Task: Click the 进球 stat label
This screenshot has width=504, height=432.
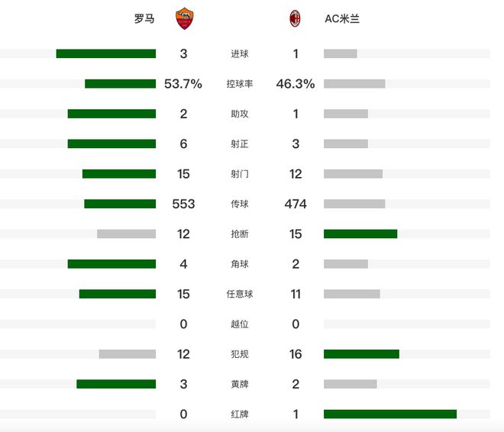Action: tap(240, 54)
